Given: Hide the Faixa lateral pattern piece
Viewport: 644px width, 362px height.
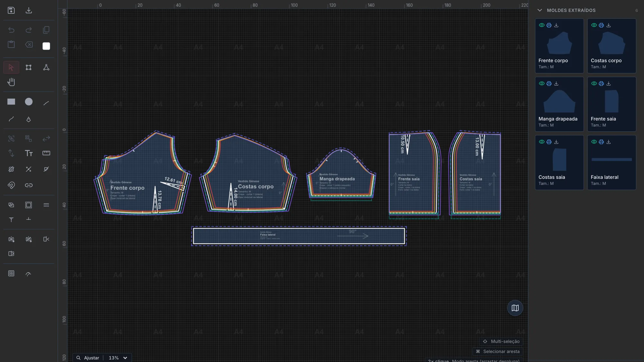Looking at the screenshot, I should click(x=594, y=142).
